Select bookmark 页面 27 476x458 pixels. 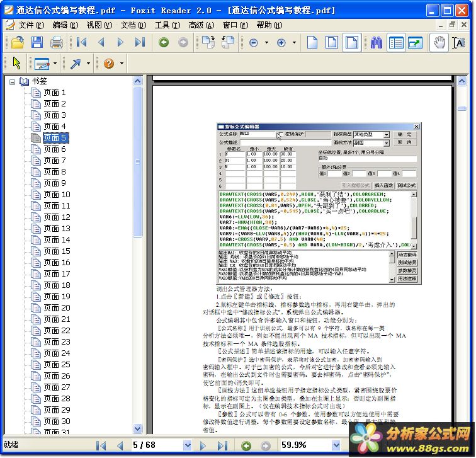click(x=57, y=387)
